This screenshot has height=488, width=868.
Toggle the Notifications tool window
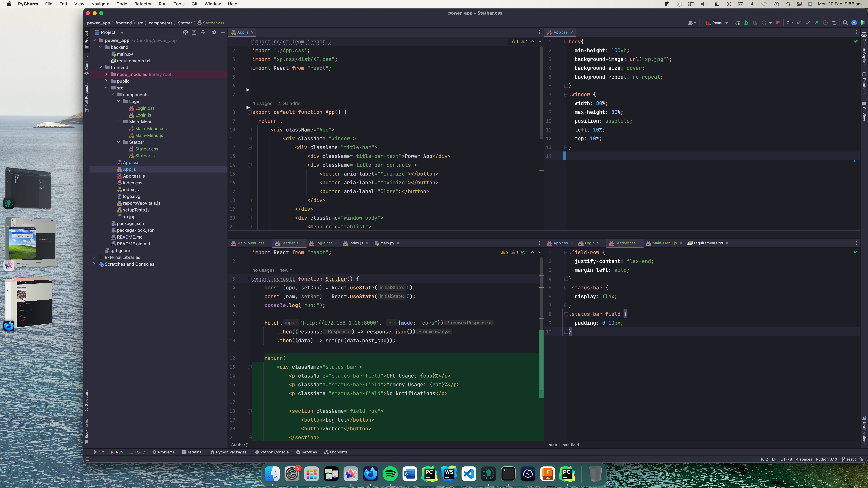(x=864, y=430)
